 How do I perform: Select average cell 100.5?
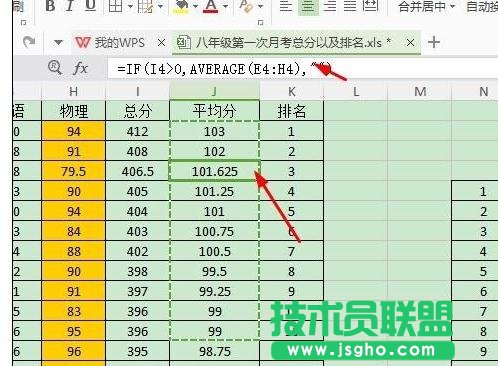tap(214, 251)
